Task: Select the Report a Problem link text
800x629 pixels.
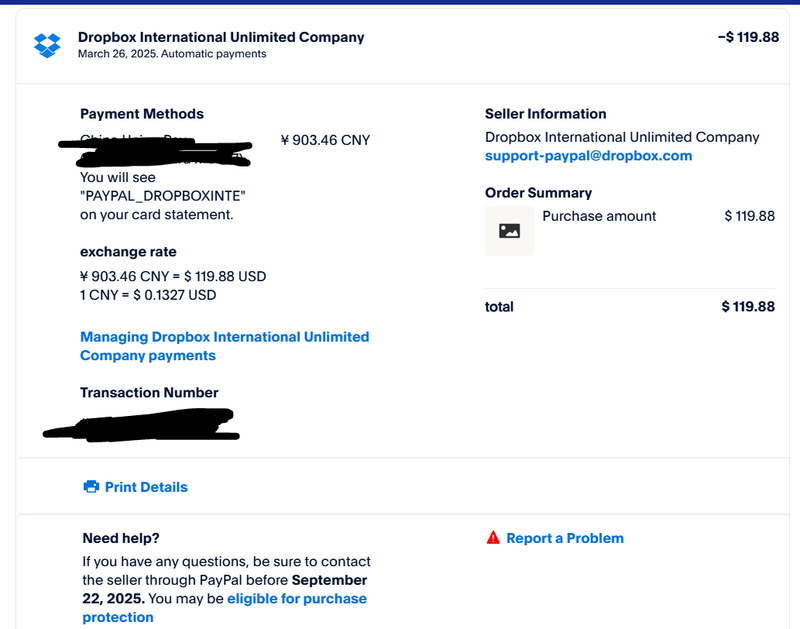Action: tap(565, 538)
